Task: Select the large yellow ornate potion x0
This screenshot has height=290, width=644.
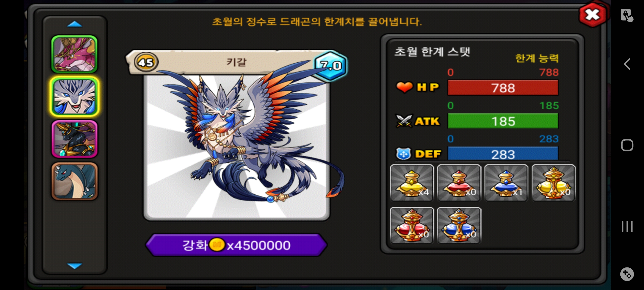Action: (x=554, y=183)
